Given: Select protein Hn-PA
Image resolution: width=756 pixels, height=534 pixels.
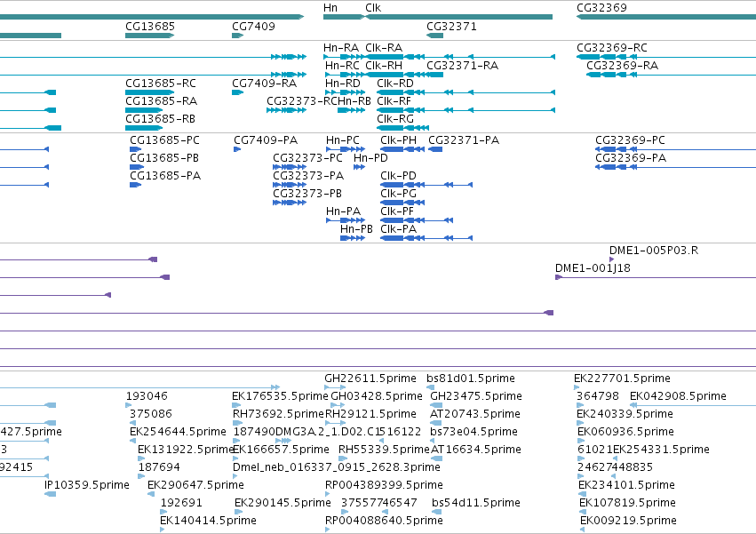Looking at the screenshot, I should [x=343, y=211].
